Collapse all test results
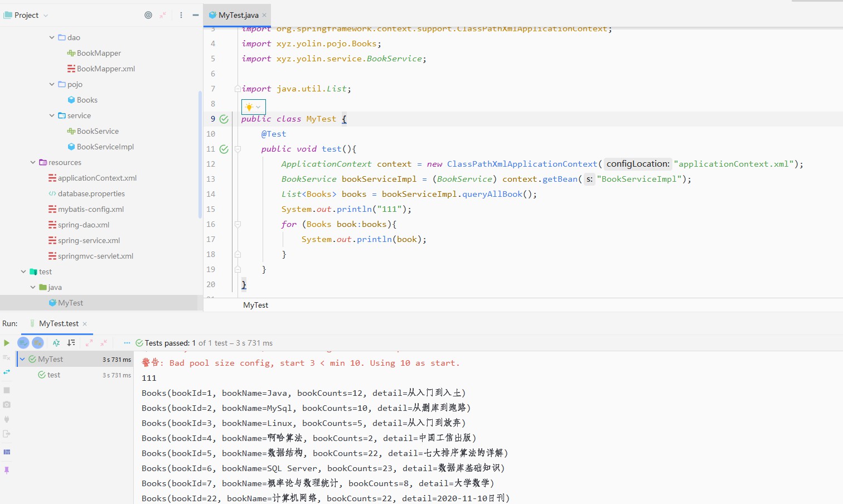Image resolution: width=843 pixels, height=504 pixels. pyautogui.click(x=104, y=343)
